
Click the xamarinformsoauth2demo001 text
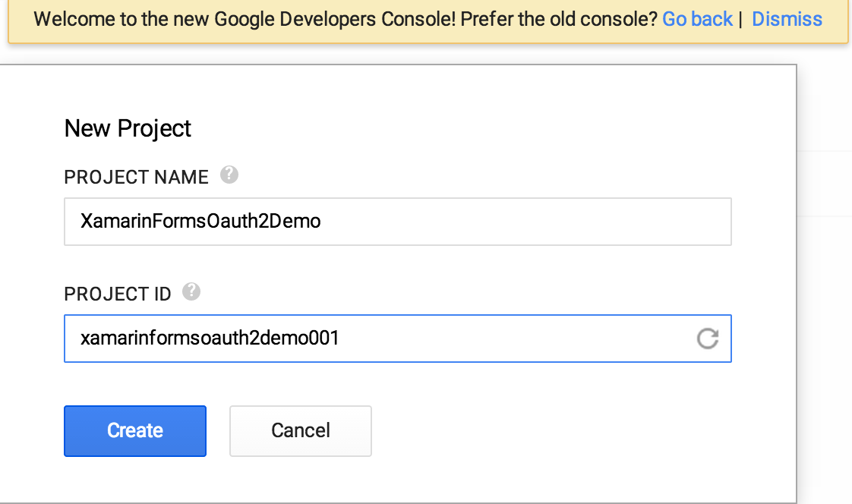pyautogui.click(x=210, y=339)
